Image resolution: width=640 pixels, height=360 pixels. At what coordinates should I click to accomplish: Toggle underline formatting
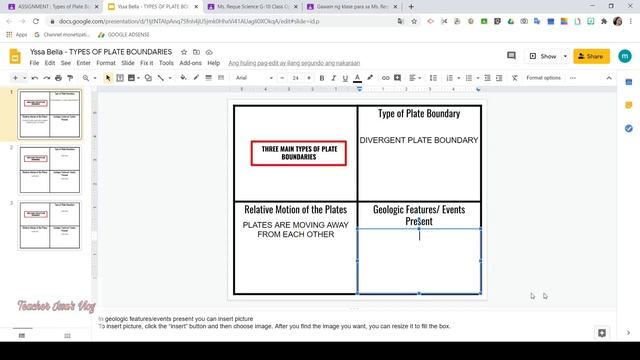point(345,78)
